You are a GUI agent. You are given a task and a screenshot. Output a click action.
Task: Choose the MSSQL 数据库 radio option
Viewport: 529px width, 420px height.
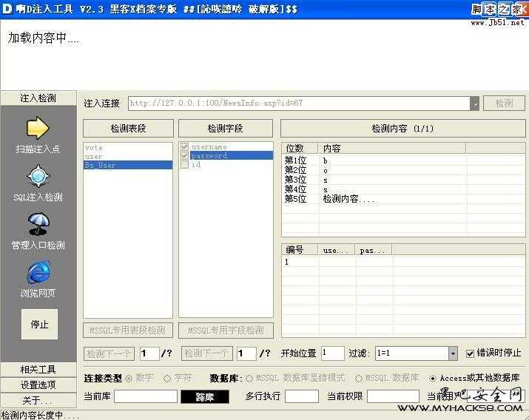(359, 379)
